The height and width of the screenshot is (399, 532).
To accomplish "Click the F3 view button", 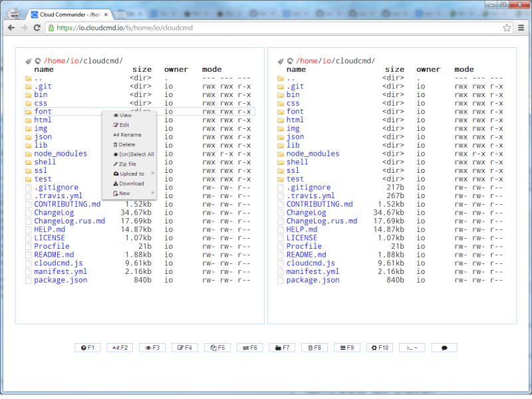I will 152,347.
